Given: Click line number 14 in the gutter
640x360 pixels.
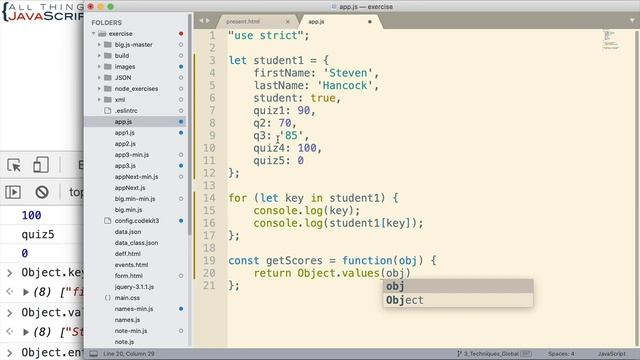Looking at the screenshot, I should click(x=209, y=198).
